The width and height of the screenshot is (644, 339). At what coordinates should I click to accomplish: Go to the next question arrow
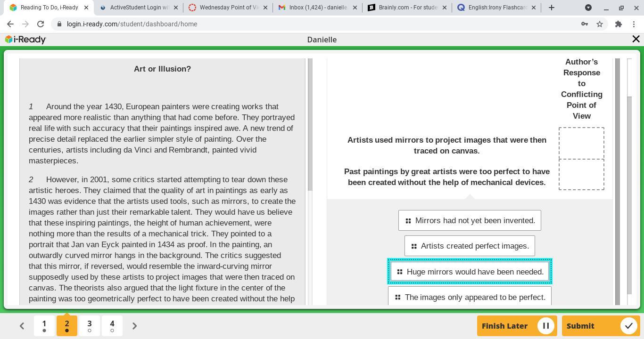tap(134, 326)
